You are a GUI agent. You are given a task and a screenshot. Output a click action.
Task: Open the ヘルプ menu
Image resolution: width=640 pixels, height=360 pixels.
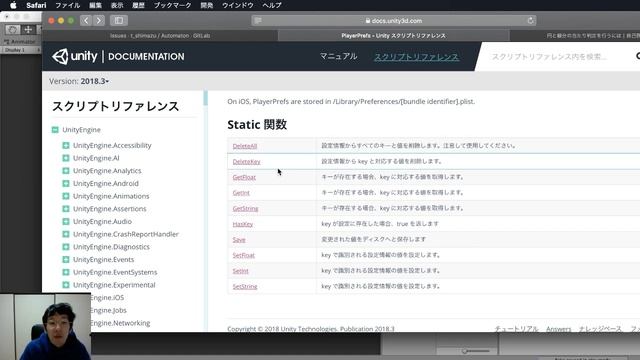click(x=272, y=5)
